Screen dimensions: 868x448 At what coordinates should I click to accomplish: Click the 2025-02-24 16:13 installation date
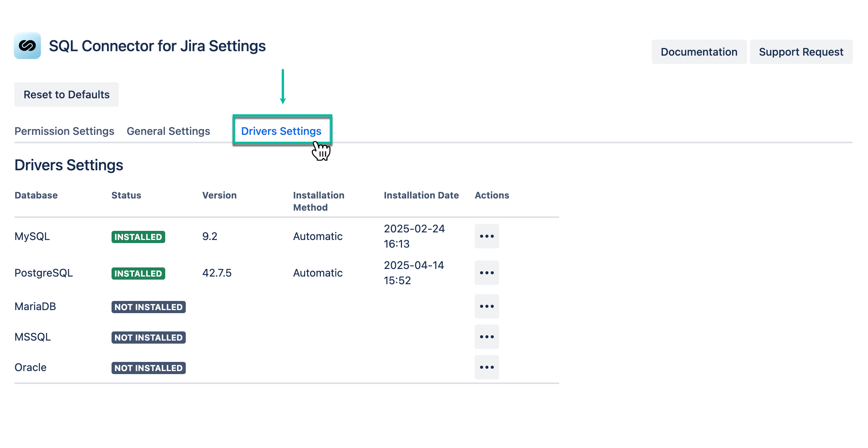click(414, 236)
